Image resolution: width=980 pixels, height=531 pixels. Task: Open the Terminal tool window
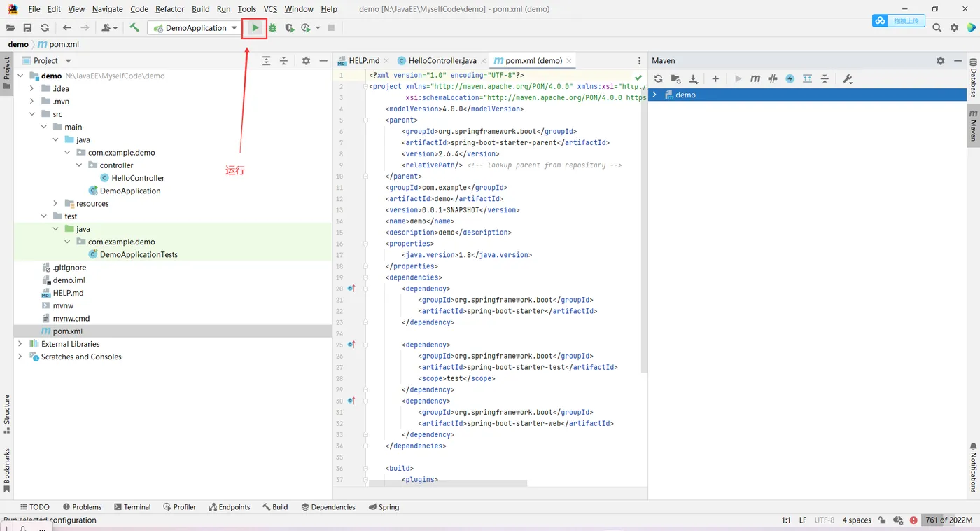point(132,507)
